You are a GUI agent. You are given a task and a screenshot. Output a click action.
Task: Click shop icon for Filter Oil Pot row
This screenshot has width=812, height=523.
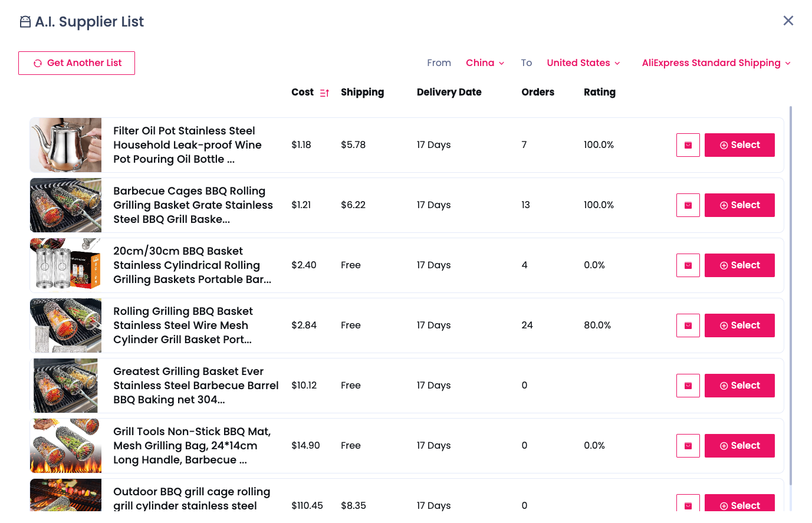(x=688, y=145)
